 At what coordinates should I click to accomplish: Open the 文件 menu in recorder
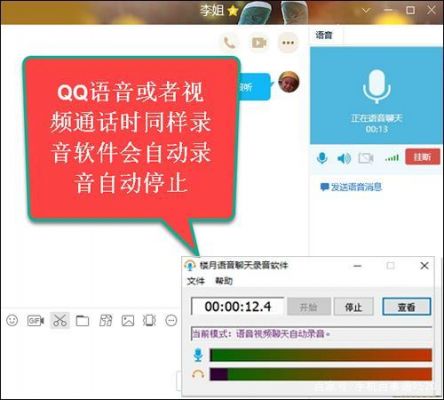pos(196,281)
